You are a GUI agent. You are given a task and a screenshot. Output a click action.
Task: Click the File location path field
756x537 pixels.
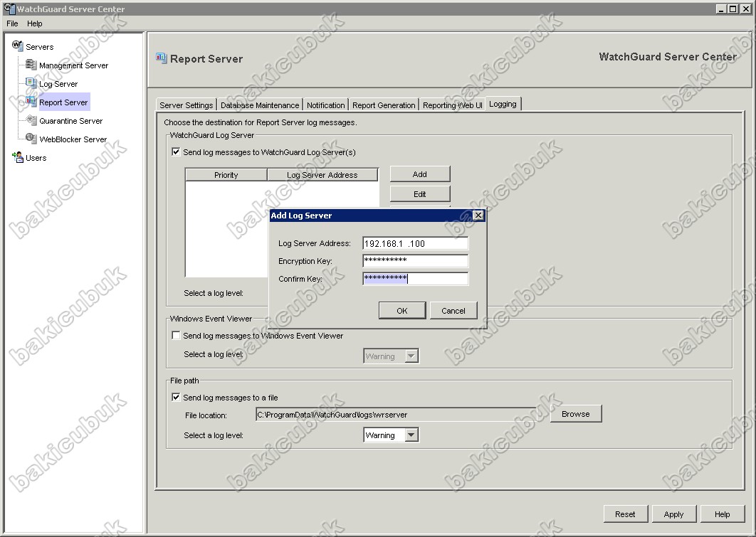click(397, 415)
